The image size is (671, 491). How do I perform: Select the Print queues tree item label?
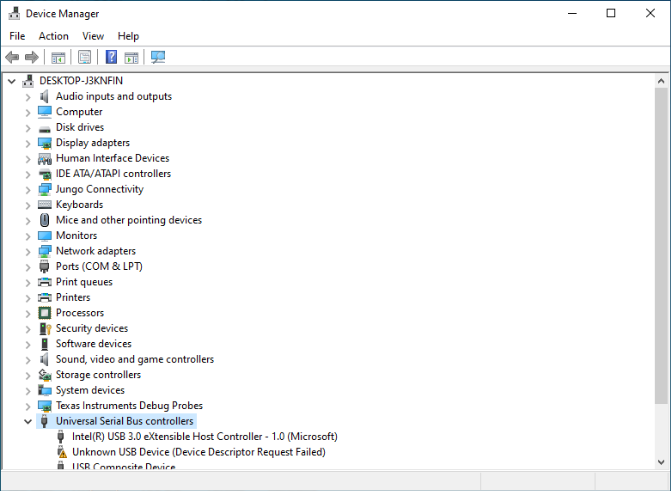[x=84, y=282]
